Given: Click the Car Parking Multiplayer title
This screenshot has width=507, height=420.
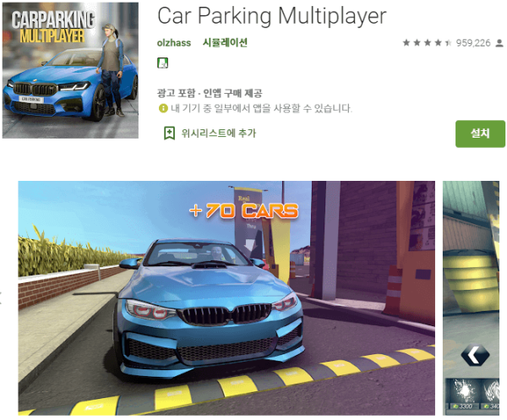Looking at the screenshot, I should 271,16.
